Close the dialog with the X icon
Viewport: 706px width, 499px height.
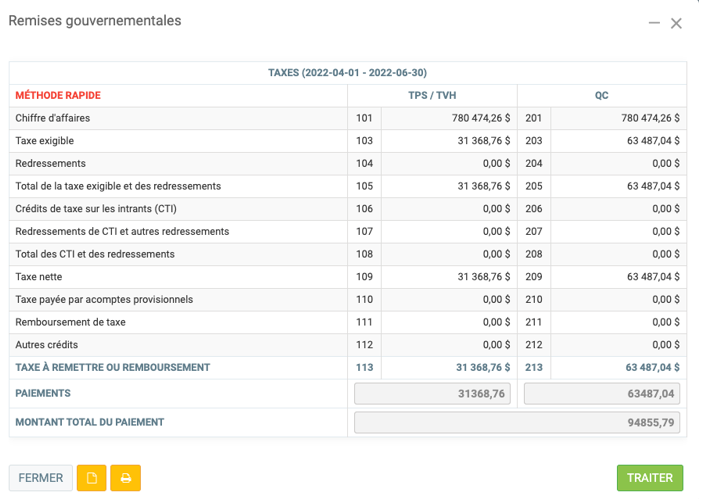point(677,23)
